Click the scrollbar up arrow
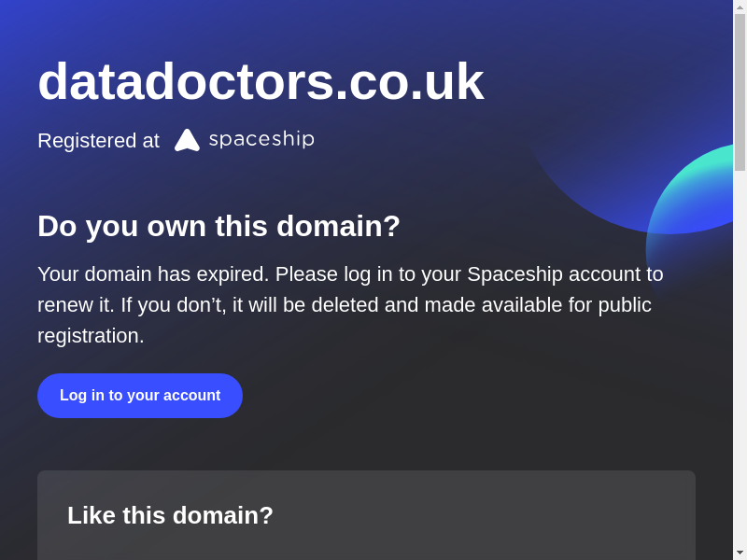The width and height of the screenshot is (747, 560). [x=740, y=7]
